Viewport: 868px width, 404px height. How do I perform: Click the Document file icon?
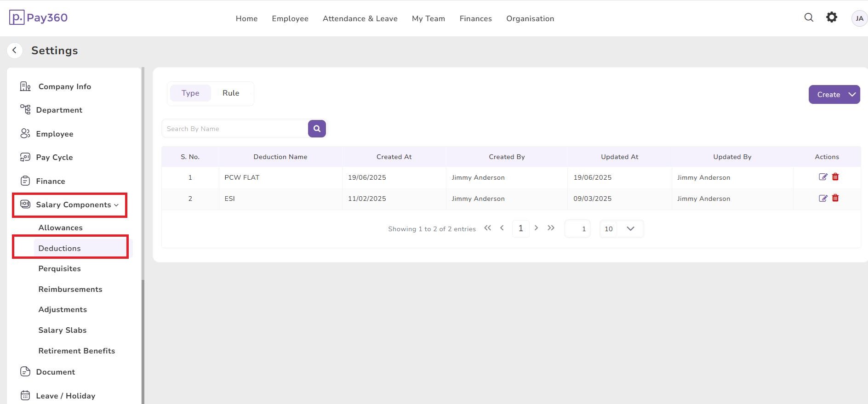click(25, 371)
